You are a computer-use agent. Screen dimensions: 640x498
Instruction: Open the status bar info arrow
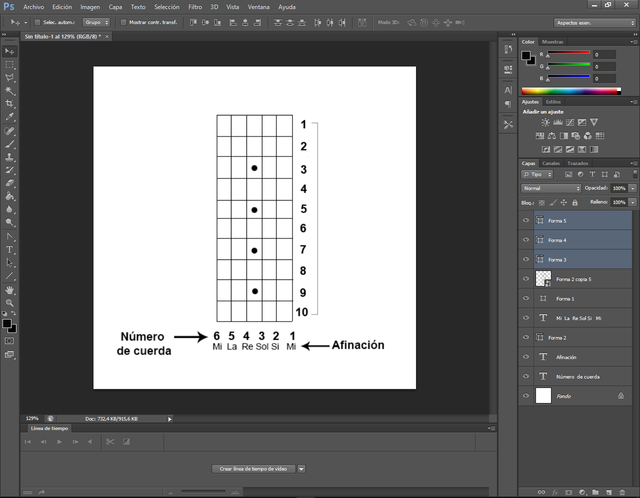(169, 419)
